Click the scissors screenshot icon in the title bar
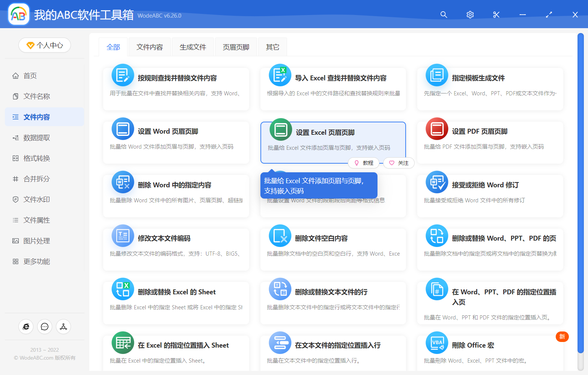The width and height of the screenshot is (588, 375). coord(496,14)
